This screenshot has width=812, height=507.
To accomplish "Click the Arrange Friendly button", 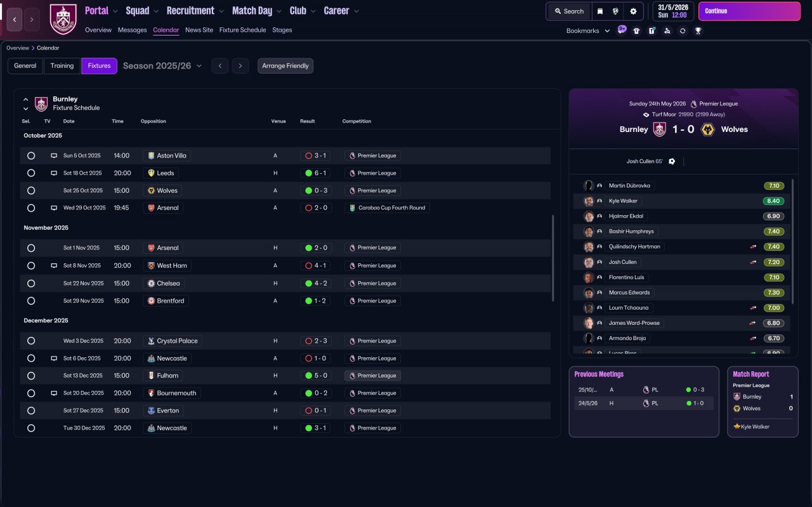I will click(285, 66).
